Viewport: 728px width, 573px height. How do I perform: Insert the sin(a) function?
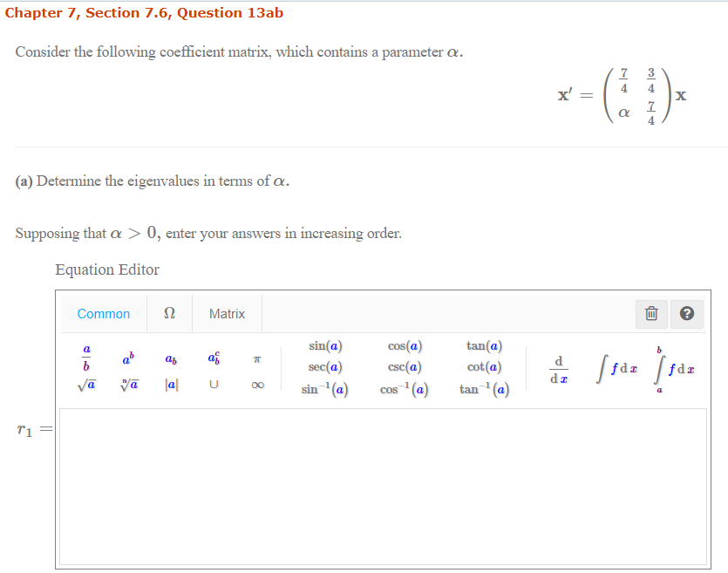point(324,344)
